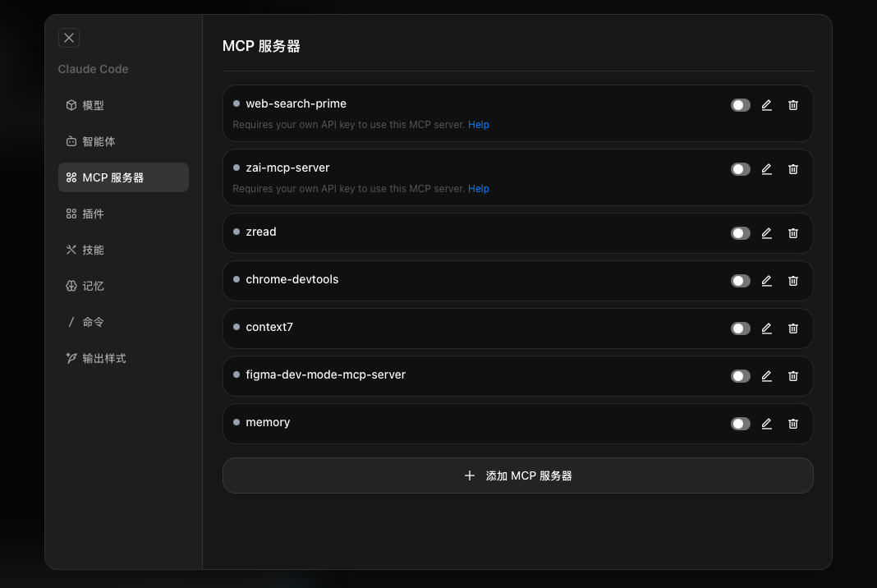Toggle the figma-dev-mode-mcp-server on
This screenshot has height=588, width=877.
(740, 376)
